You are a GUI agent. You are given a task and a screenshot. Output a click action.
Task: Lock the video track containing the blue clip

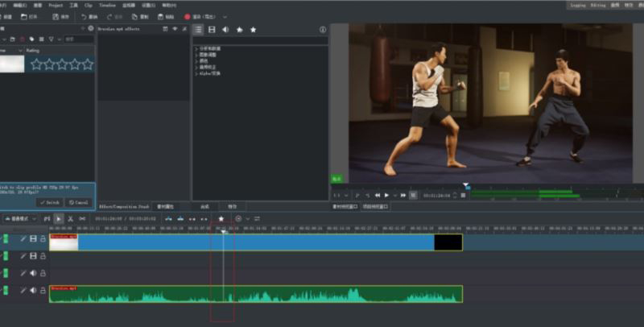tap(43, 238)
